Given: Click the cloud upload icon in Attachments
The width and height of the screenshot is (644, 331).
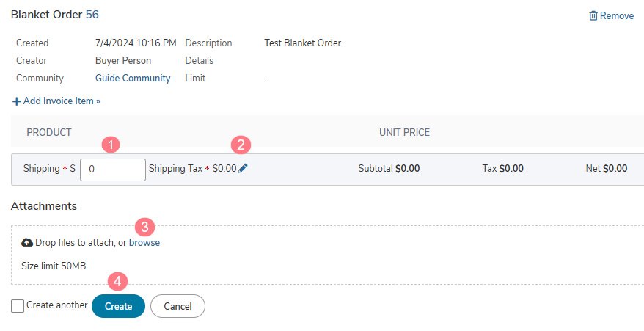Looking at the screenshot, I should [x=27, y=243].
